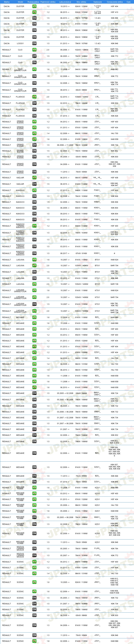
Task: Select the 67kW / 91KM power cell
Action: 81,253
